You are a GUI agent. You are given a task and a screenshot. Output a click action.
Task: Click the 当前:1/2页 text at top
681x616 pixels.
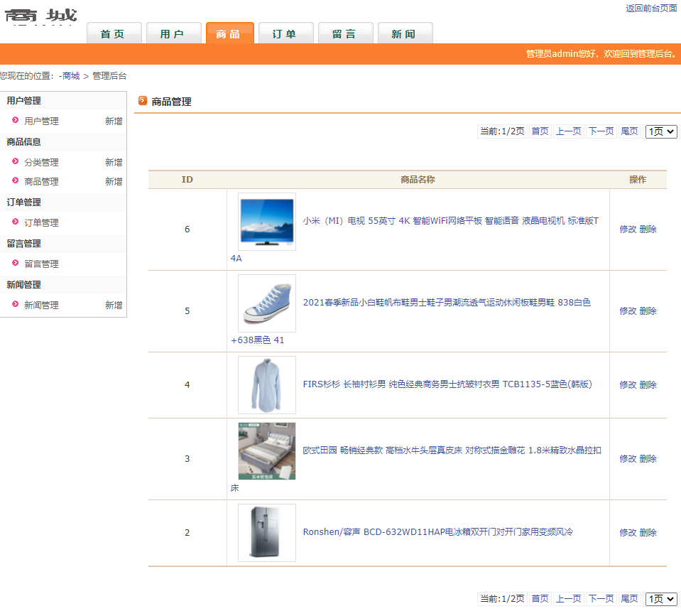coord(502,131)
